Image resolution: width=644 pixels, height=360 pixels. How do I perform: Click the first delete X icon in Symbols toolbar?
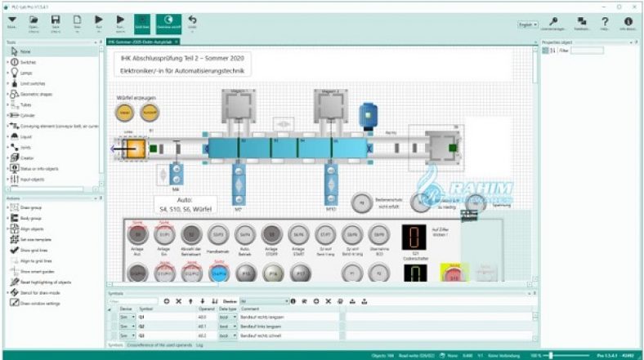click(179, 301)
